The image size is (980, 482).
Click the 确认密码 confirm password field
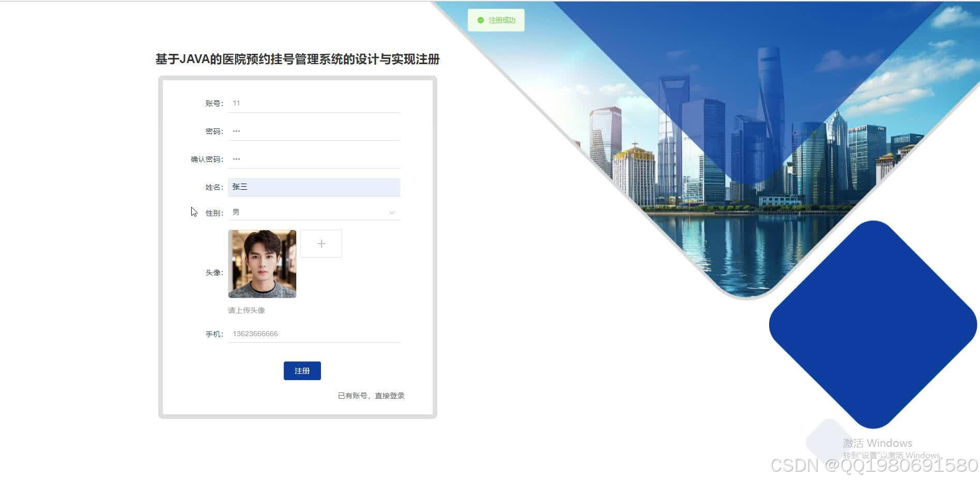point(314,159)
